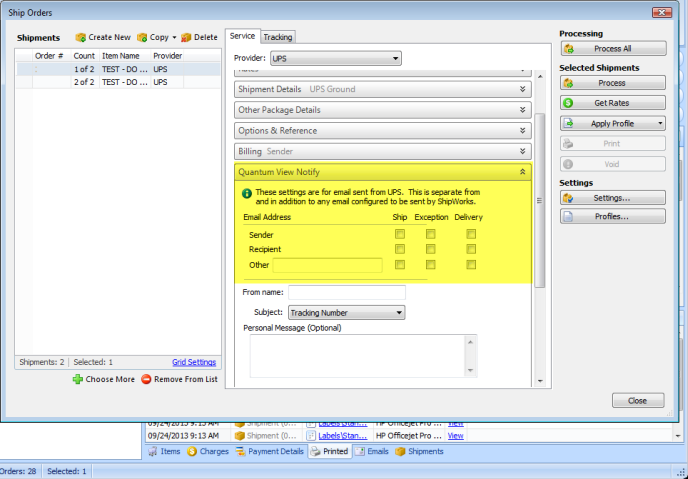The height and width of the screenshot is (479, 688).
Task: Click the From name input field
Action: pyautogui.click(x=346, y=292)
